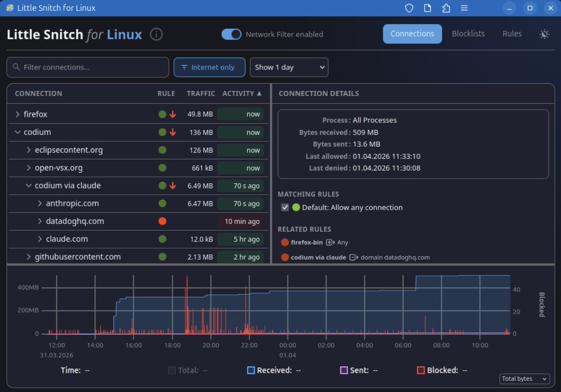The height and width of the screenshot is (392, 561).
Task: Click the green rule dot for githubusercontent.com
Action: coord(162,257)
